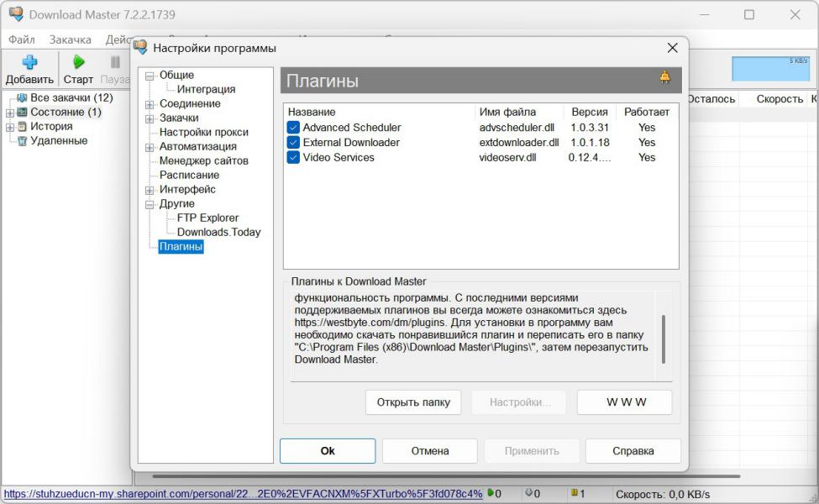The image size is (819, 504).
Task: Expand the Соединение settings node
Action: (x=150, y=104)
